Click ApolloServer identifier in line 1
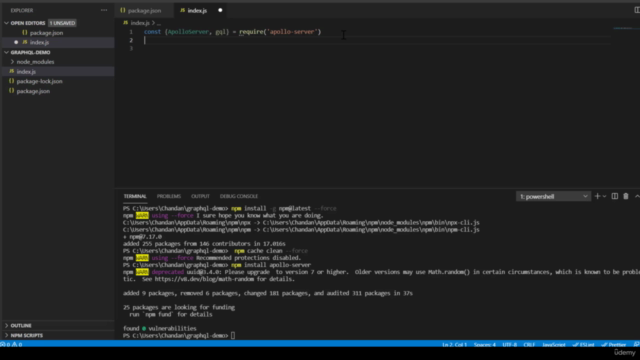Screen dimensions: 640x360 [188, 31]
